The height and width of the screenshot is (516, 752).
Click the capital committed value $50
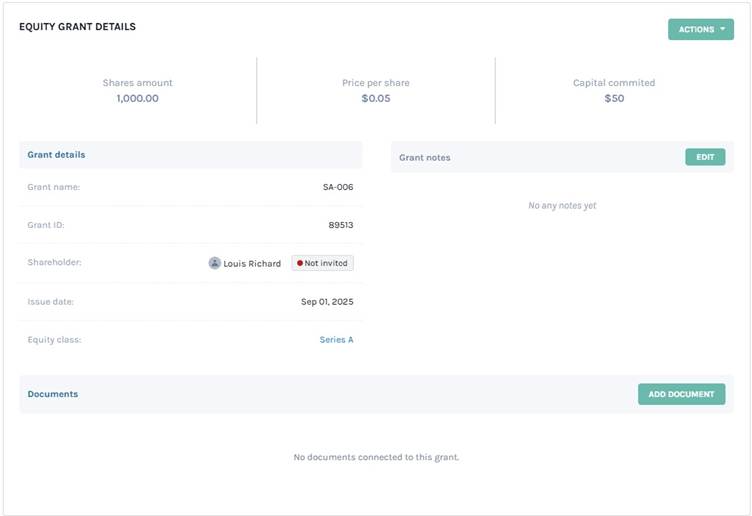coord(614,98)
